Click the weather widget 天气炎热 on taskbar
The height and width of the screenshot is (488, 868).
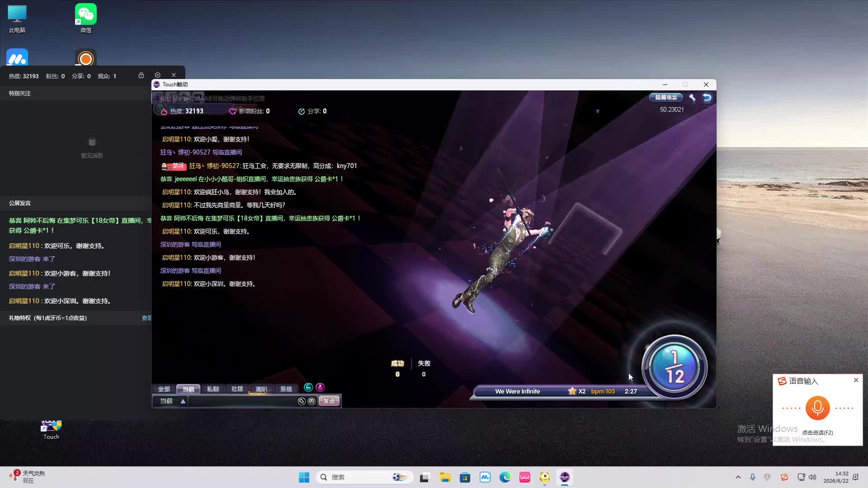pos(27,477)
